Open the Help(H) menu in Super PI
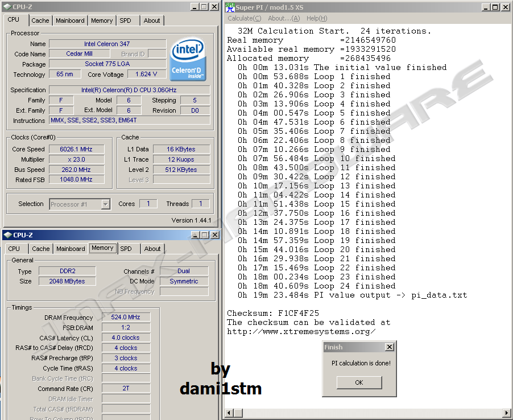The height and width of the screenshot is (420, 513). (x=317, y=18)
